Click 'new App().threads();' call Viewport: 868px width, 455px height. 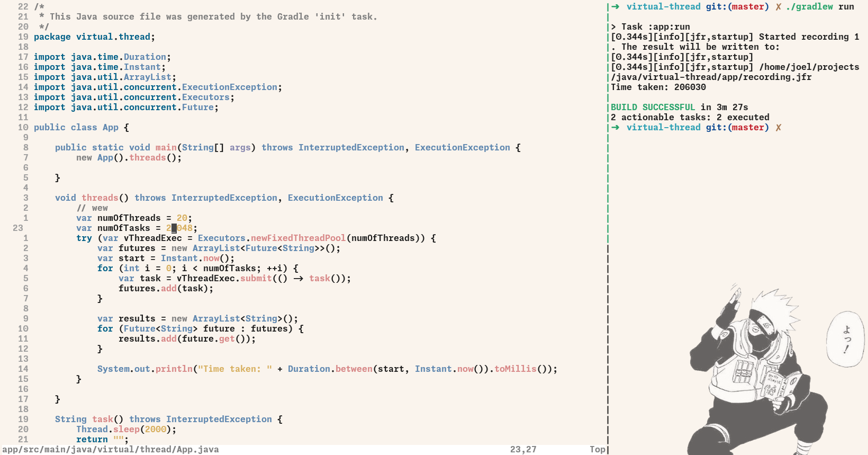click(x=129, y=157)
